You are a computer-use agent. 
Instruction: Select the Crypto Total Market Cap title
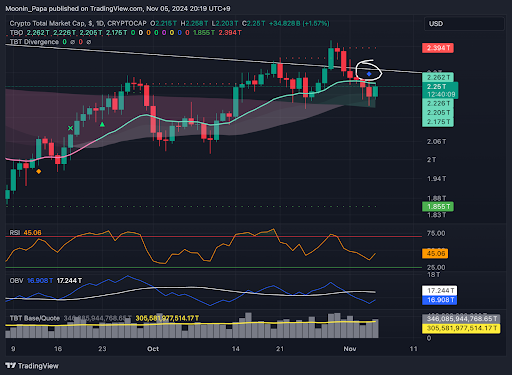tap(78, 23)
